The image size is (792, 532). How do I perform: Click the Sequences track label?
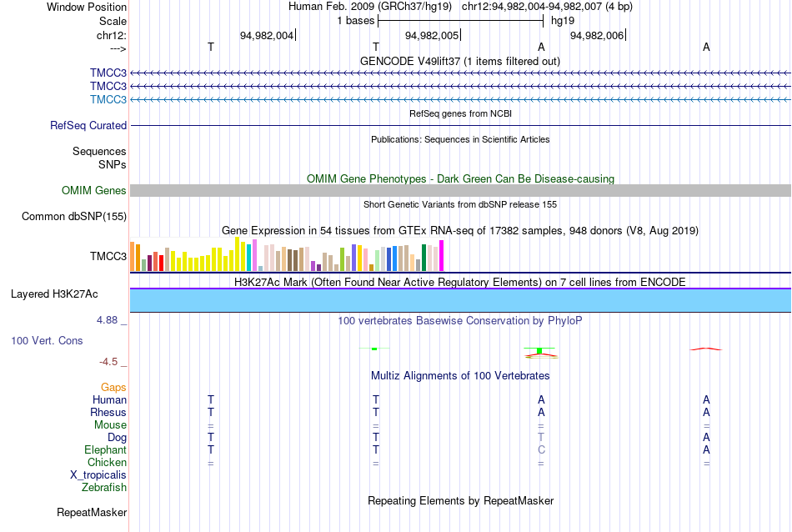click(x=99, y=151)
